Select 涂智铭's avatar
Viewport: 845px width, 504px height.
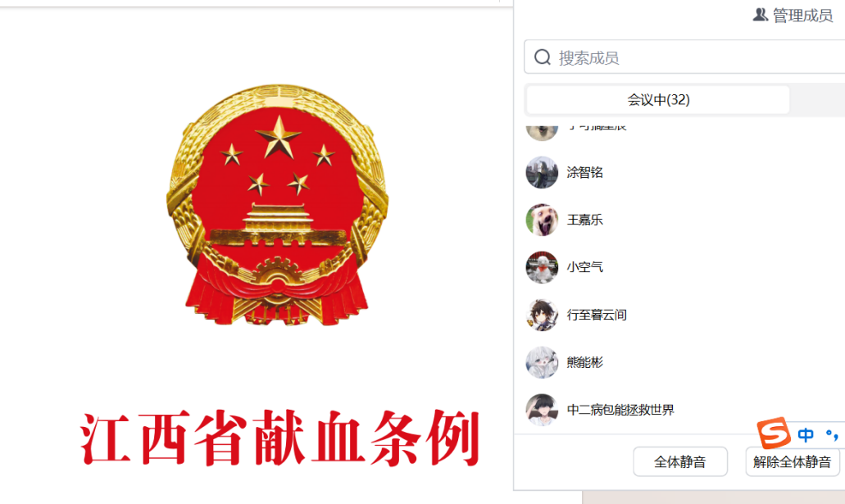pyautogui.click(x=542, y=172)
